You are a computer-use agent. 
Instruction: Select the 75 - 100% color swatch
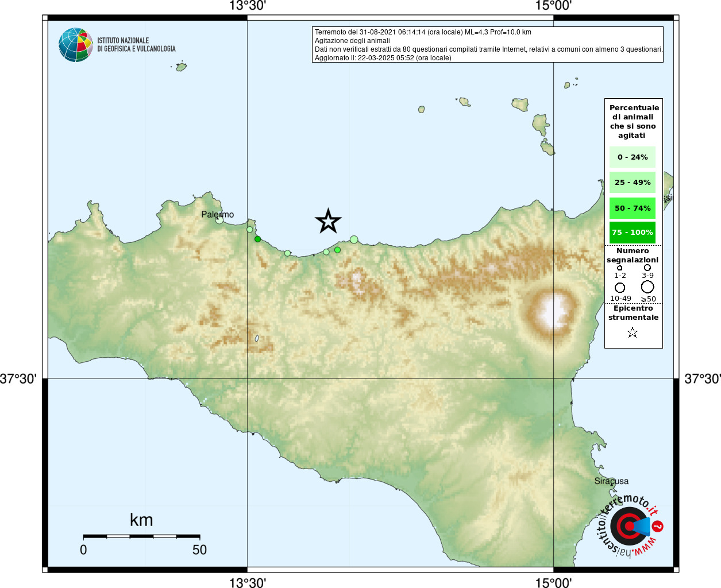[x=633, y=233]
